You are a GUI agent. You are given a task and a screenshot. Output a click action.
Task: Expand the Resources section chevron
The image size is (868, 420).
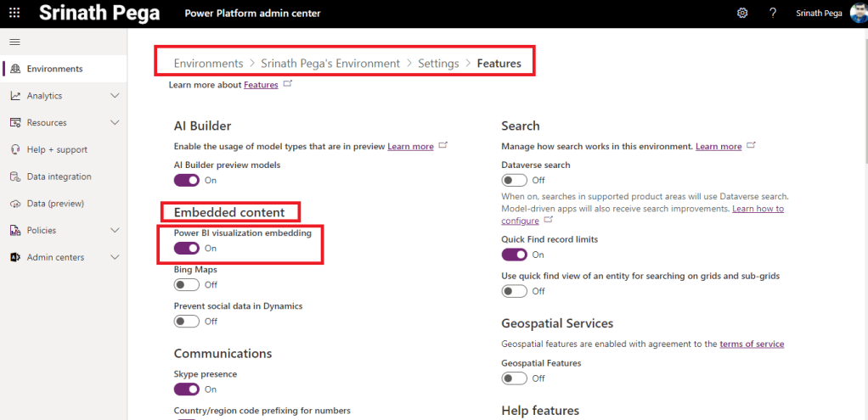[116, 123]
